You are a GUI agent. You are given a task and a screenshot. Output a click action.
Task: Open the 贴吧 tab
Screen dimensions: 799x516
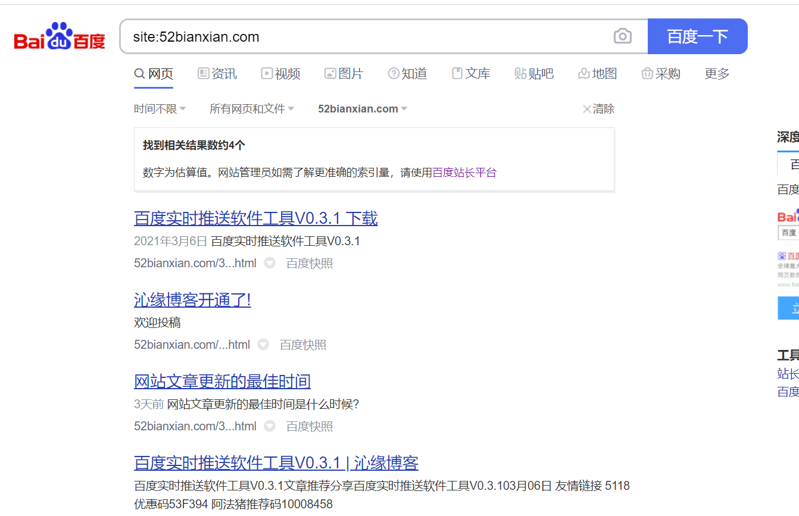point(534,74)
